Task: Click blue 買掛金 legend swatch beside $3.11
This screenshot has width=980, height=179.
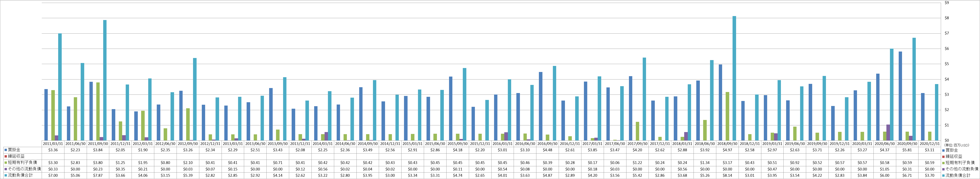Action: click(x=943, y=150)
